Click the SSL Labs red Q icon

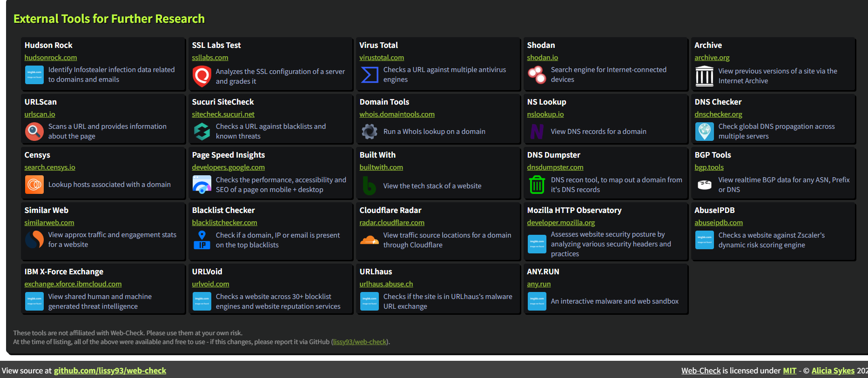(202, 76)
